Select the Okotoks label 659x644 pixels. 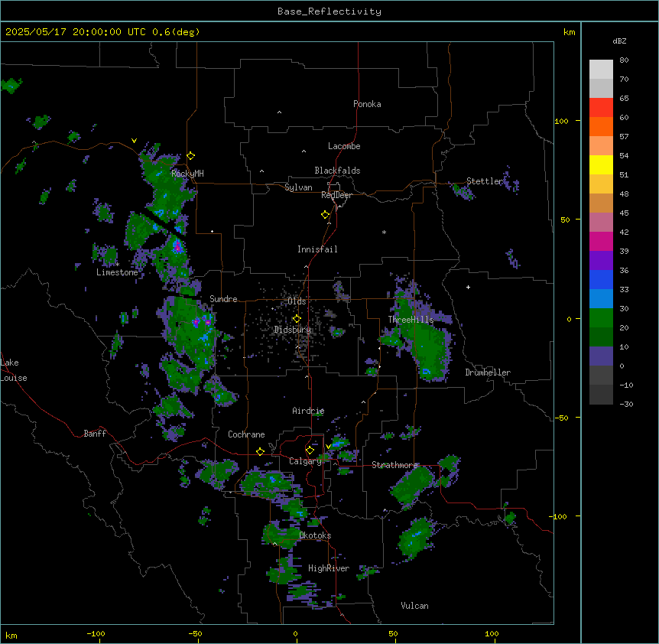(315, 535)
